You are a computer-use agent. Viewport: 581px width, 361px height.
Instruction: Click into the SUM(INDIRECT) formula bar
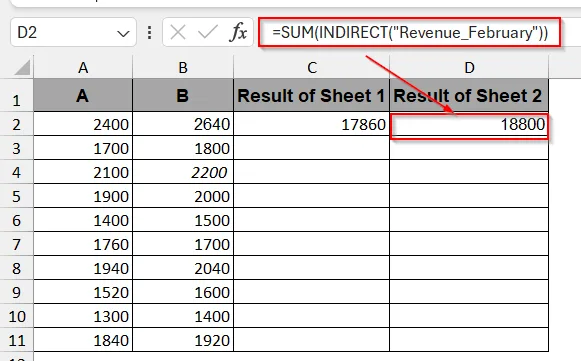[409, 32]
